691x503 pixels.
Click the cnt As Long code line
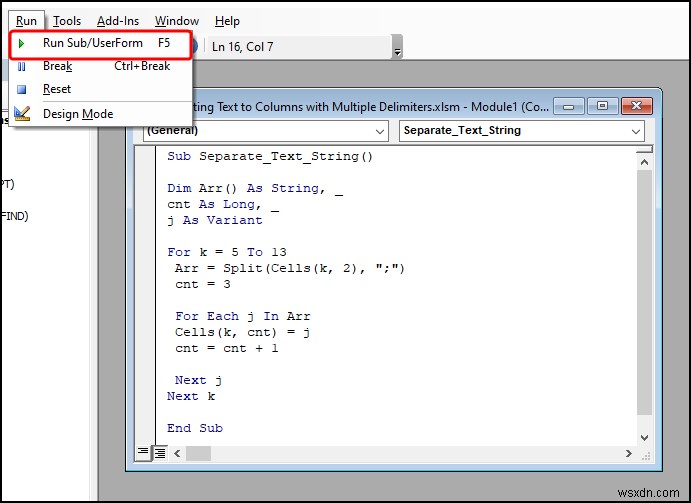pyautogui.click(x=223, y=205)
